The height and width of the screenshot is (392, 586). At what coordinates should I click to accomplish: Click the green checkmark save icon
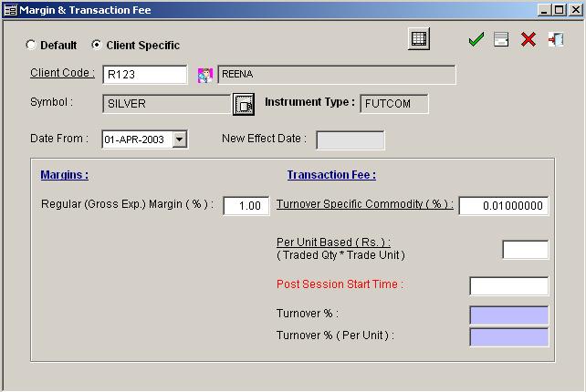point(475,40)
